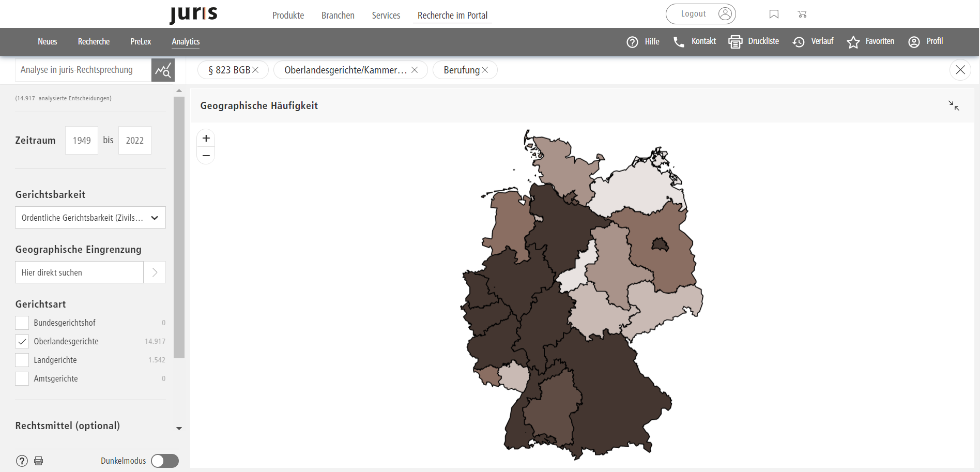Uncheck the Oberlandesgerichte filter
Viewport: 980px width, 472px height.
(22, 341)
